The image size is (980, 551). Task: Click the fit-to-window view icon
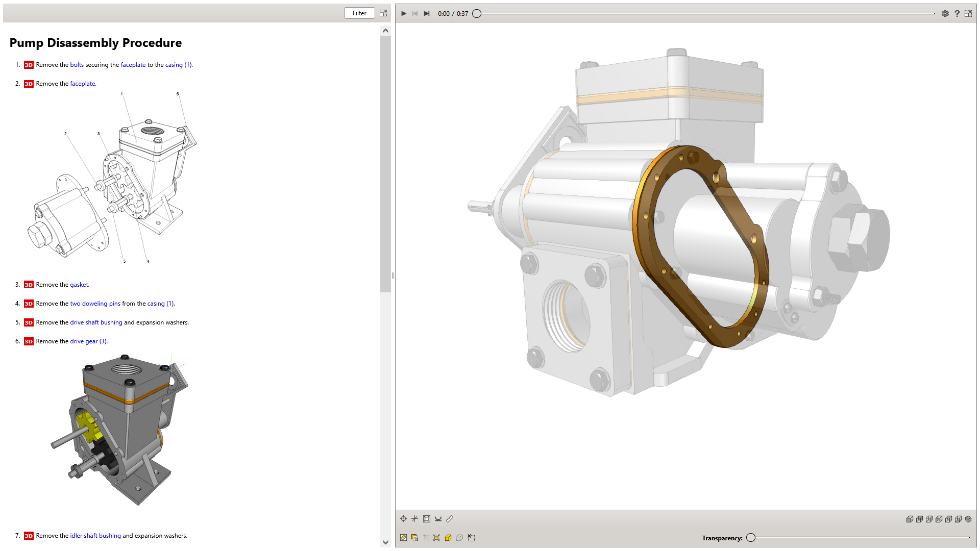[x=426, y=519]
